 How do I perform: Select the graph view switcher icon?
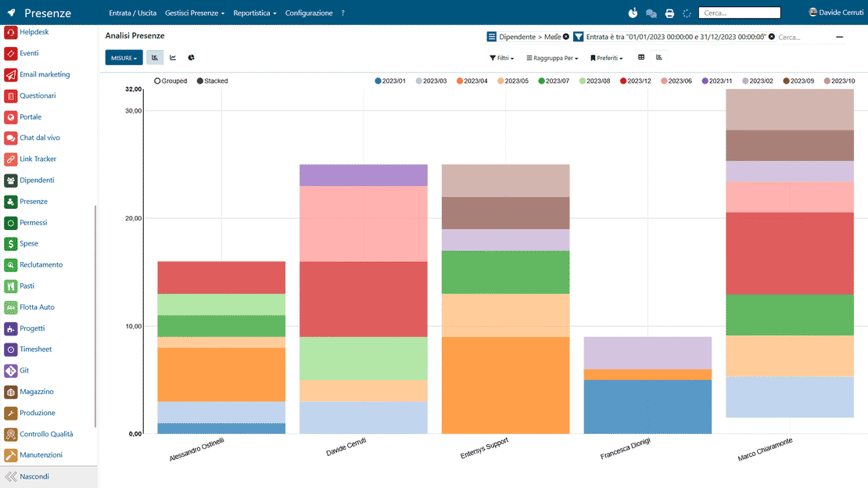coord(658,57)
